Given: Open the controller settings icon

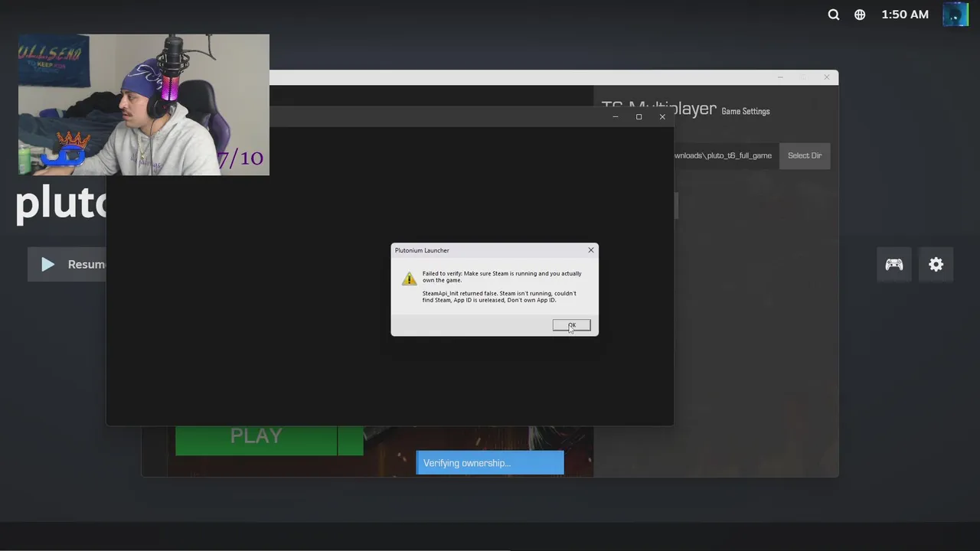Looking at the screenshot, I should point(894,264).
